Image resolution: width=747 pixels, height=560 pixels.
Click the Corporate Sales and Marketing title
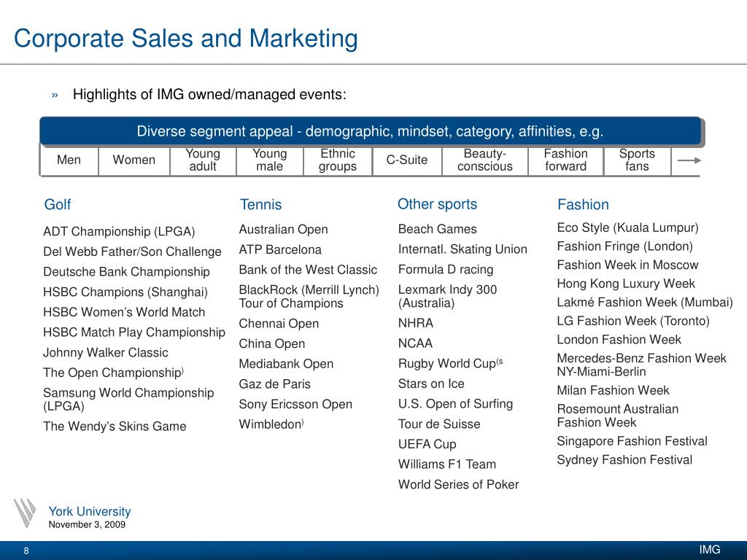186,39
